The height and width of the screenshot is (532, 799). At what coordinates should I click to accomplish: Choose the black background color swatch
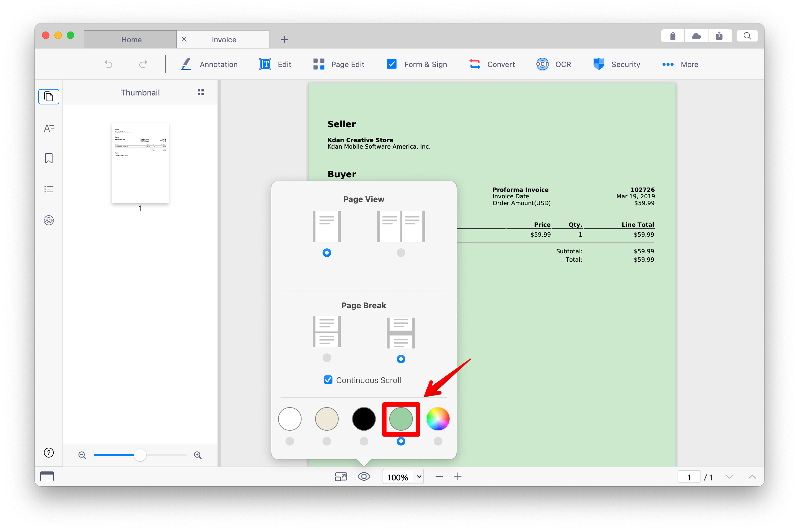tap(364, 419)
